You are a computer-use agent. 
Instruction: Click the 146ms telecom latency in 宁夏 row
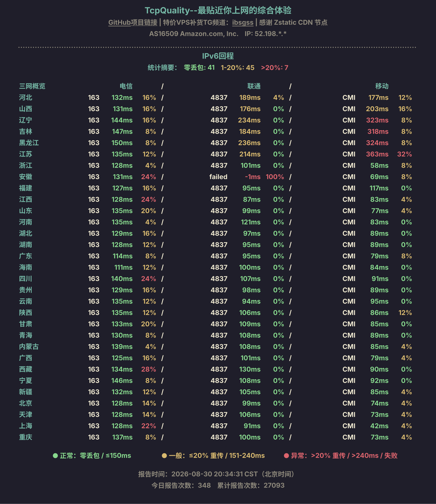point(122,381)
